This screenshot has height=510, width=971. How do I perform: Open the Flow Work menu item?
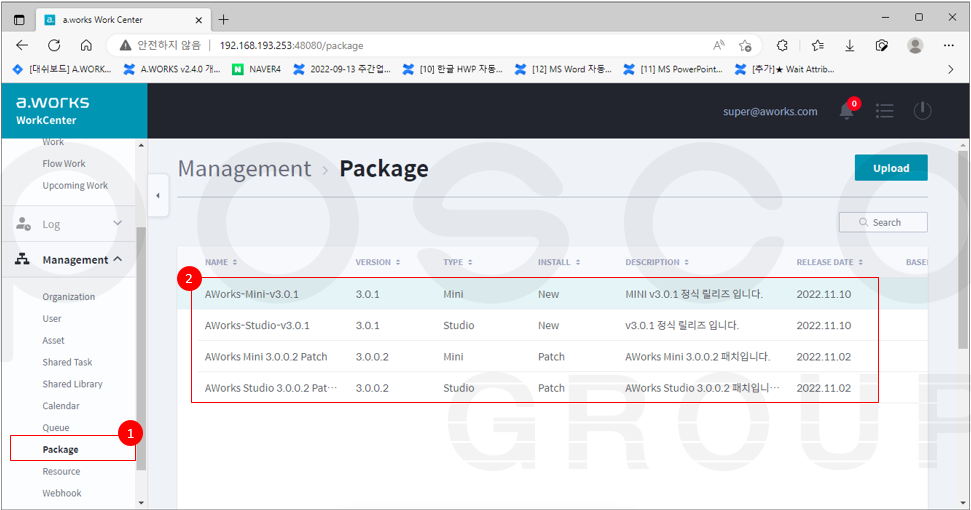click(64, 163)
